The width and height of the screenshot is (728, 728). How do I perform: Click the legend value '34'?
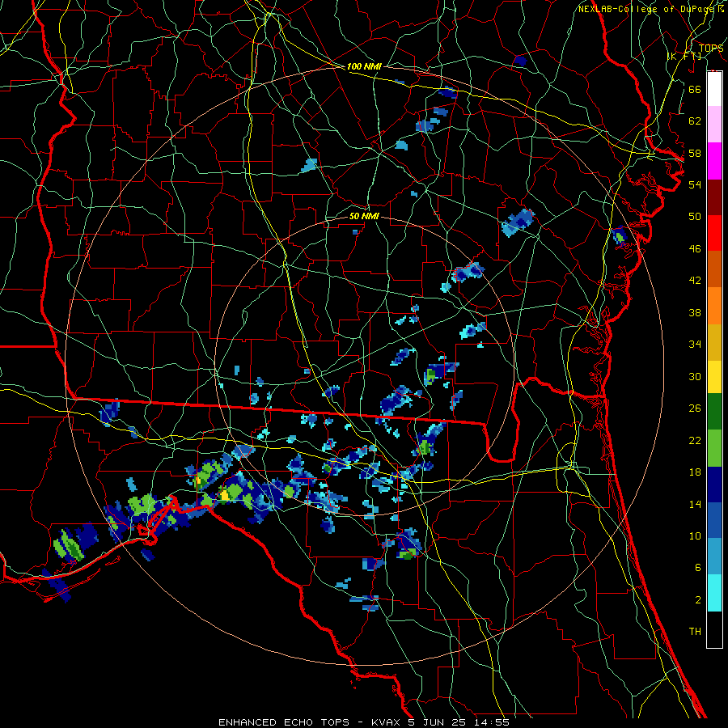(x=695, y=345)
